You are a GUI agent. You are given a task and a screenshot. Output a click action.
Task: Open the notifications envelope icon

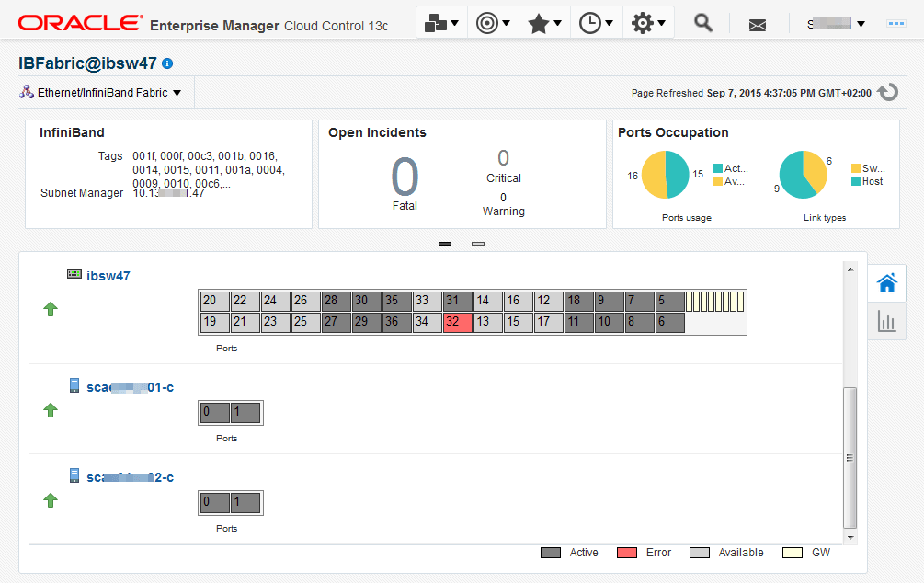tap(758, 25)
